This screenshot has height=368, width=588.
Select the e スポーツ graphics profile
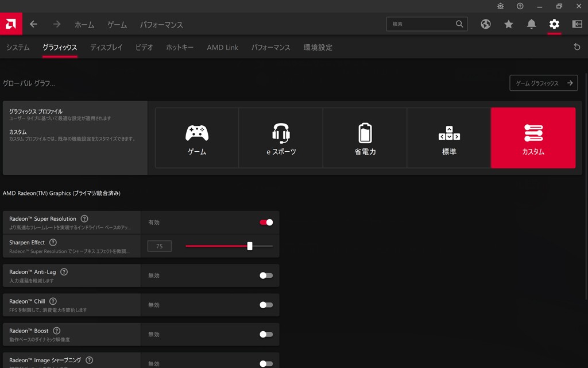coord(281,138)
